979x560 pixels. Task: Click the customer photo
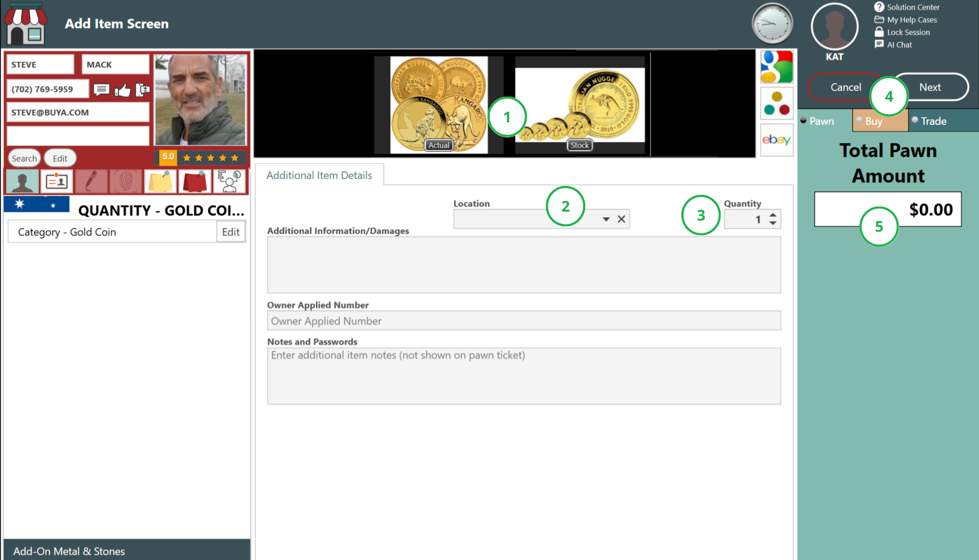200,100
